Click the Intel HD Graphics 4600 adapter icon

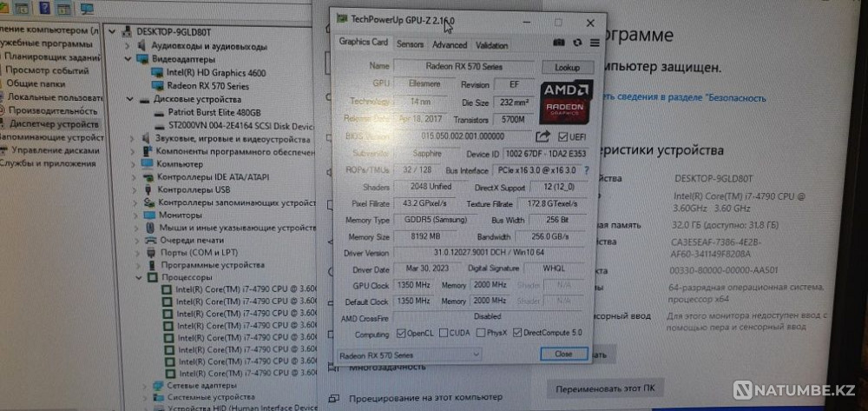158,73
